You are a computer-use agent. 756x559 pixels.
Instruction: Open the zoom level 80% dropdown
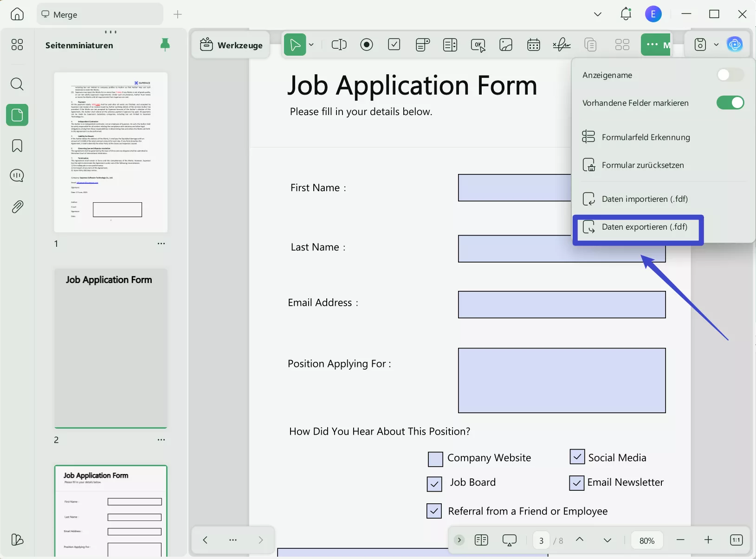click(647, 540)
